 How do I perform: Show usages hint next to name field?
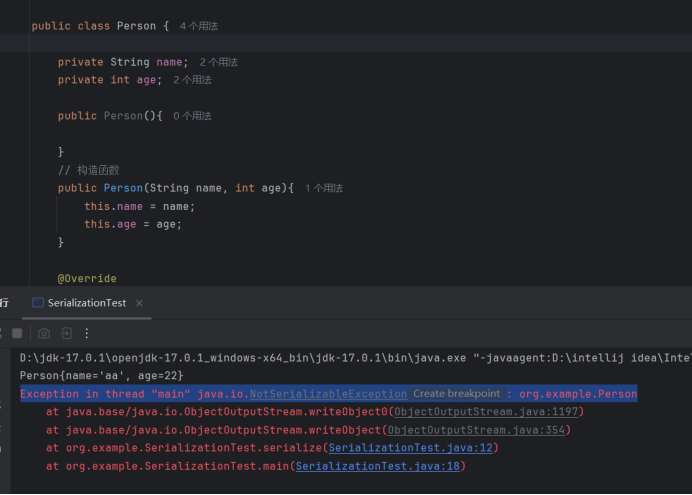[x=218, y=62]
